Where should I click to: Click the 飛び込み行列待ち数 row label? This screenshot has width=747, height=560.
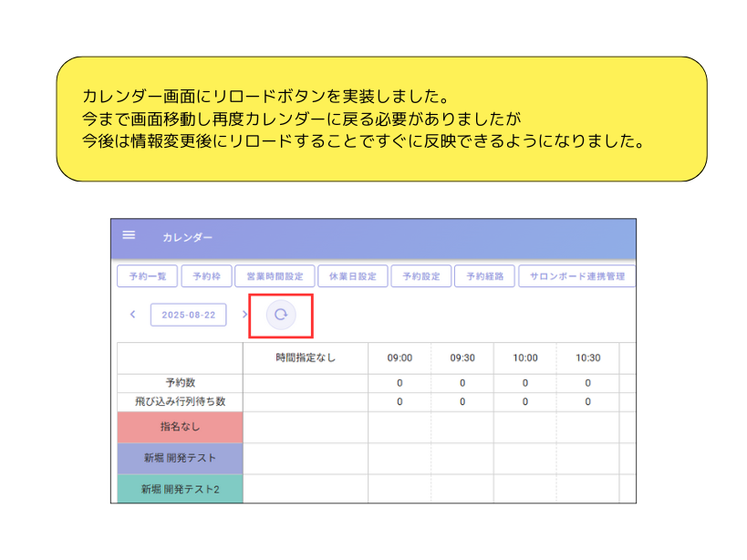(x=180, y=401)
